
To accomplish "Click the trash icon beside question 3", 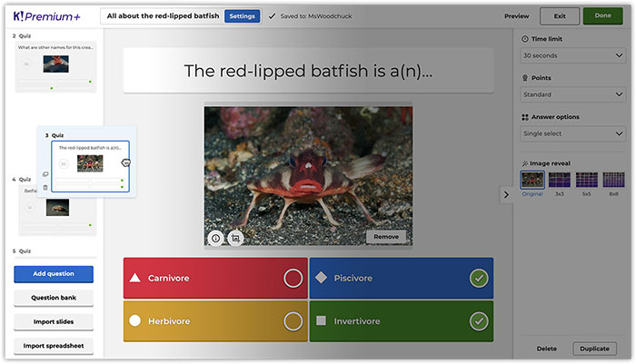I will click(45, 187).
